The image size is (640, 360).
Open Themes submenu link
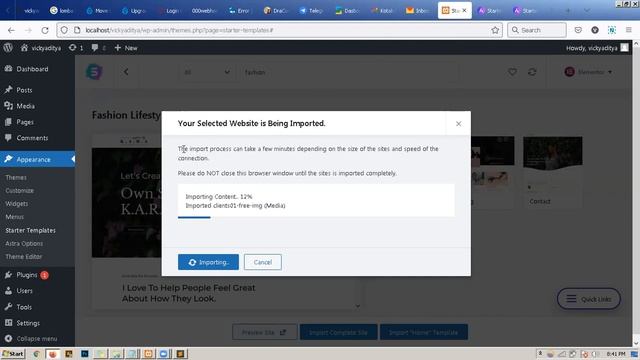coord(16,178)
